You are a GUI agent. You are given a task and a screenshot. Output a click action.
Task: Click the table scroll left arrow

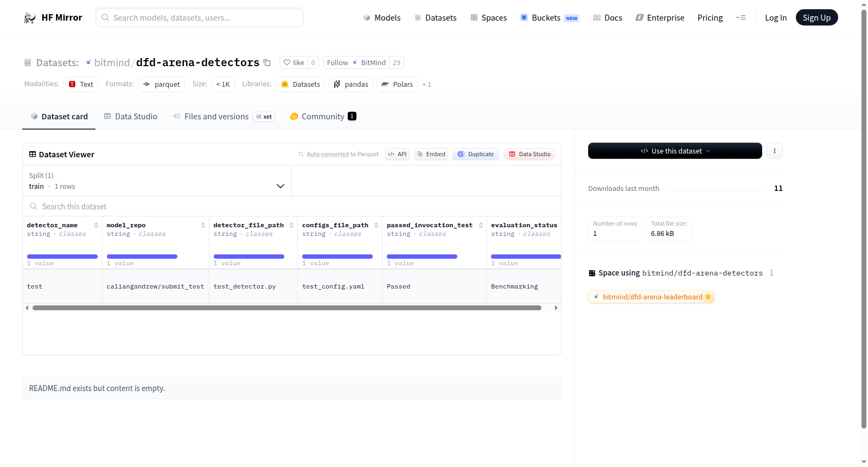coord(27,308)
